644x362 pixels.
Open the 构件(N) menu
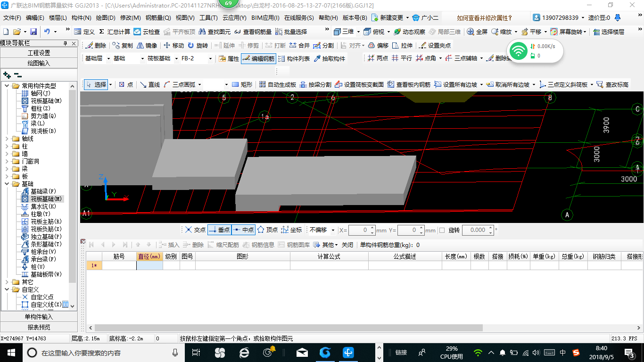click(x=81, y=18)
